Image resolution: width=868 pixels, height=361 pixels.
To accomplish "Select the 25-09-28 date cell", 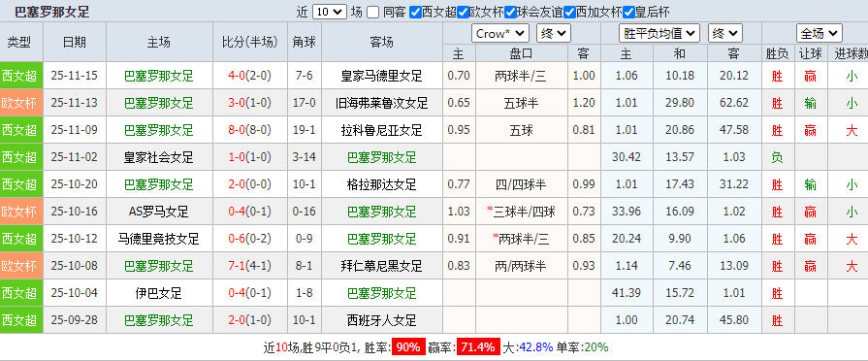I will click(74, 320).
